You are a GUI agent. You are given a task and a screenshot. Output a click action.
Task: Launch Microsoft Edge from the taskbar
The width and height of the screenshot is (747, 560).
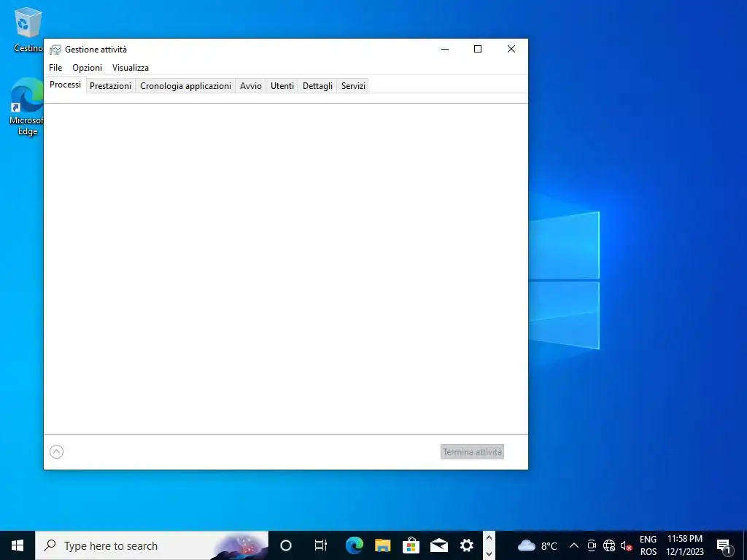click(354, 545)
